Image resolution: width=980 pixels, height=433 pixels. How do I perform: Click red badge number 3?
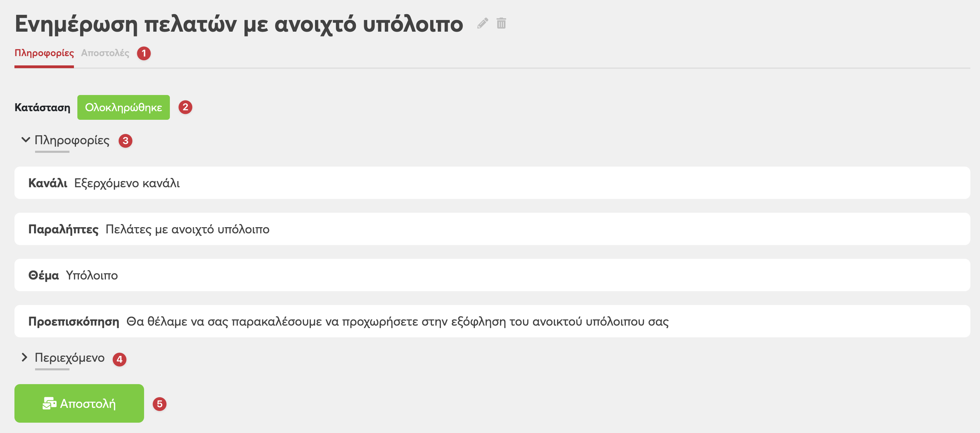(x=126, y=141)
